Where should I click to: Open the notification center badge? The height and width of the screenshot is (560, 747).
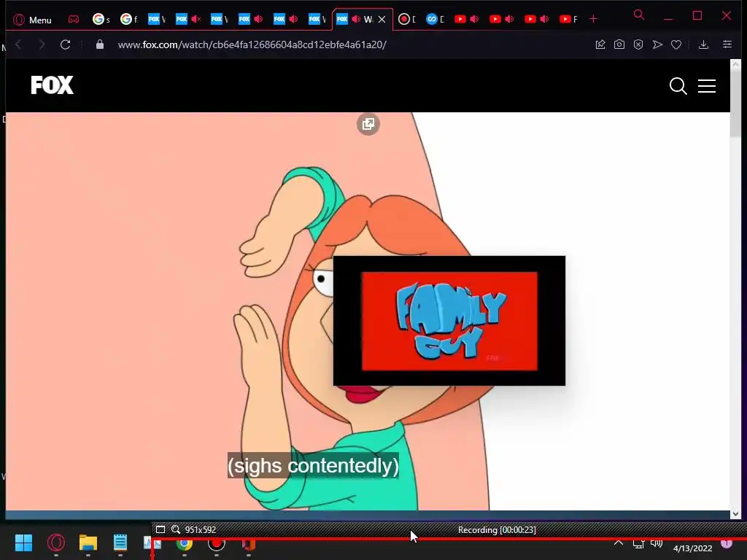[726, 543]
